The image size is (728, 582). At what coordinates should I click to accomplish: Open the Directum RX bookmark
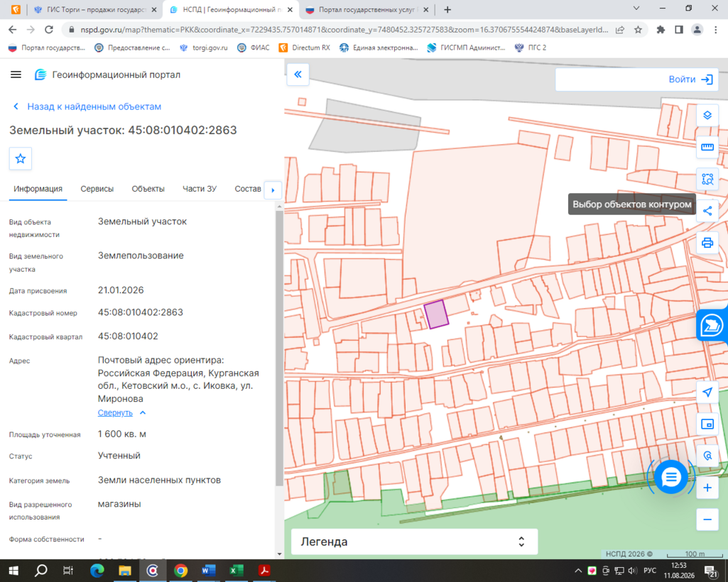click(304, 48)
